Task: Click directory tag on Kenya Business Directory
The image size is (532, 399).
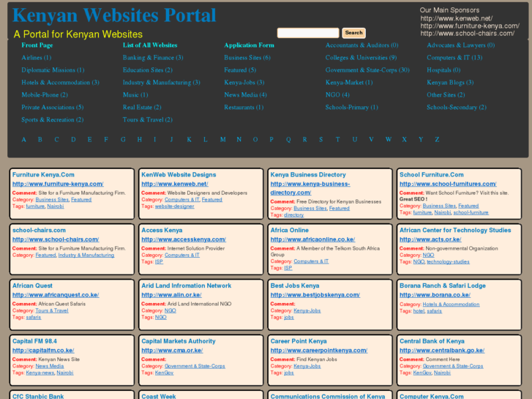Action: click(x=293, y=215)
